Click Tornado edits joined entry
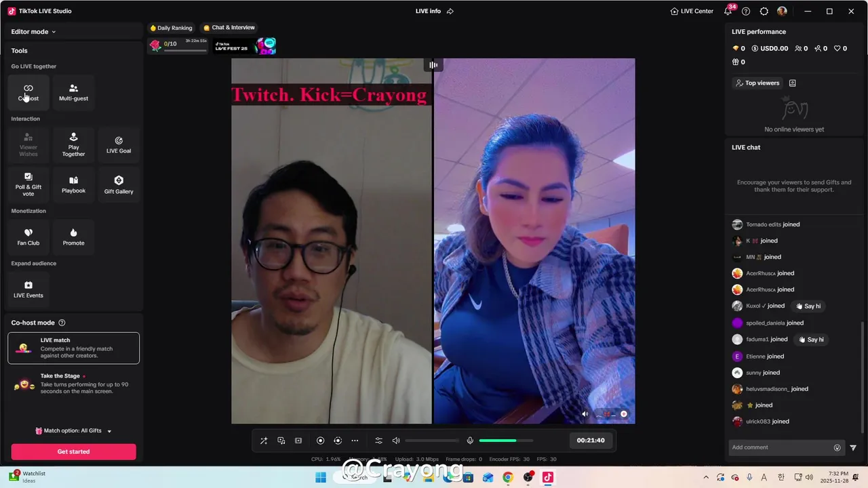Image resolution: width=868 pixels, height=488 pixels. 766,224
